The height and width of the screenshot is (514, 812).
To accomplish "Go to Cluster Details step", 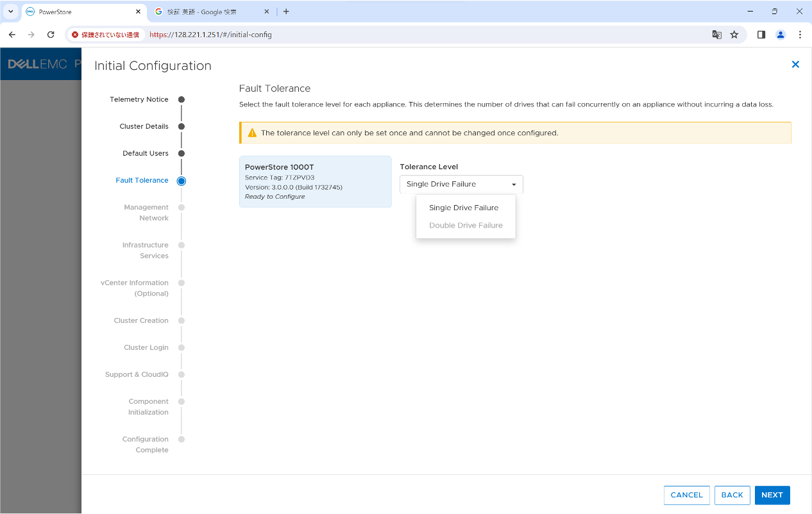I will [x=144, y=126].
